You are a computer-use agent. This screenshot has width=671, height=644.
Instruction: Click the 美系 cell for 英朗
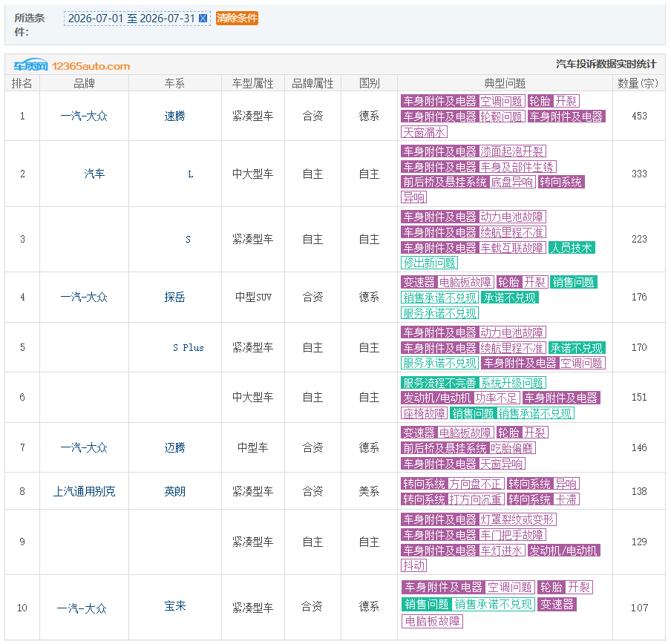point(369,491)
